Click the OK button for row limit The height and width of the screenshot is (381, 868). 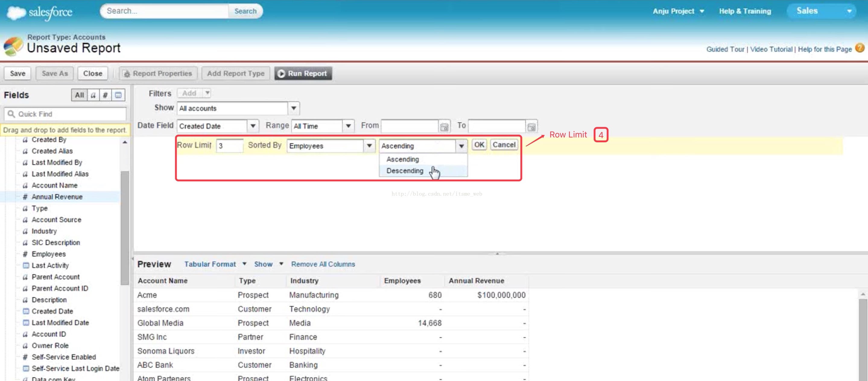click(479, 144)
